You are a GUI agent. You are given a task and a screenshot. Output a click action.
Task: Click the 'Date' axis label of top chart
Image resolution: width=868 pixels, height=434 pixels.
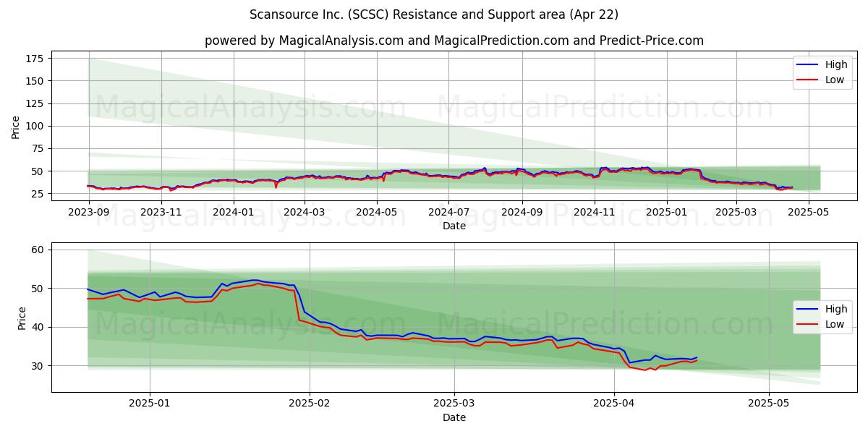click(454, 226)
